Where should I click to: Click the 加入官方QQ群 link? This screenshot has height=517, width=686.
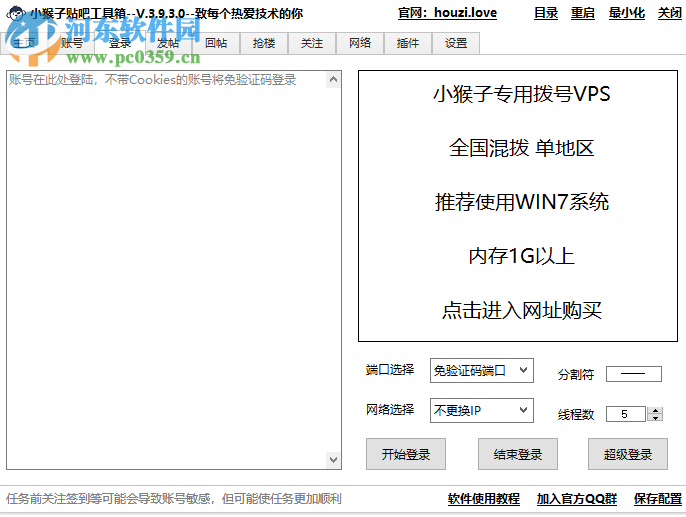[x=577, y=499]
